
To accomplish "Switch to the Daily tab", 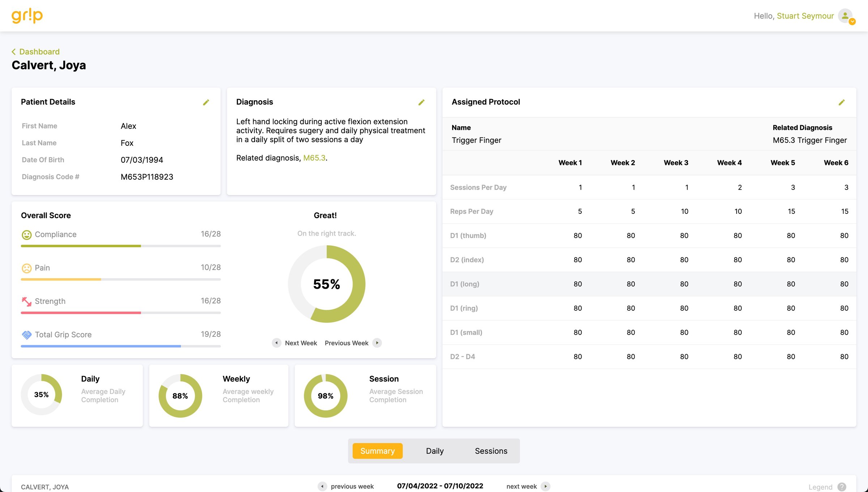I will click(434, 451).
